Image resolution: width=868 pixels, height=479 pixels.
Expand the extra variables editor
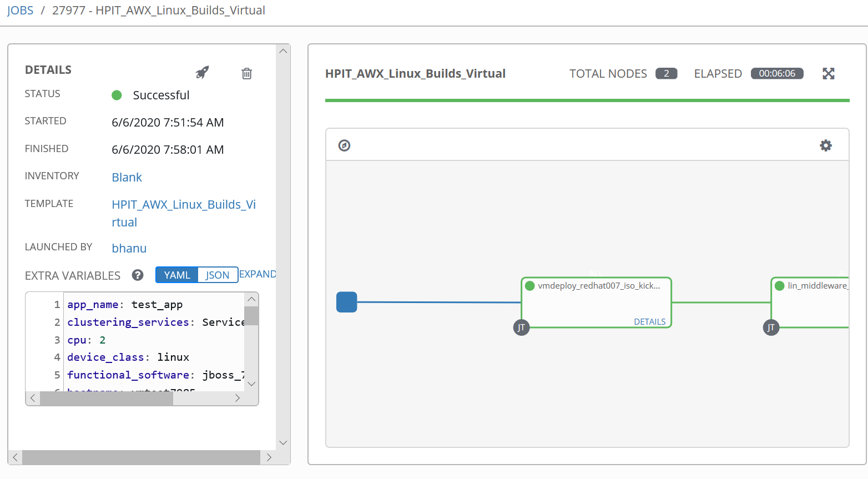tap(258, 274)
